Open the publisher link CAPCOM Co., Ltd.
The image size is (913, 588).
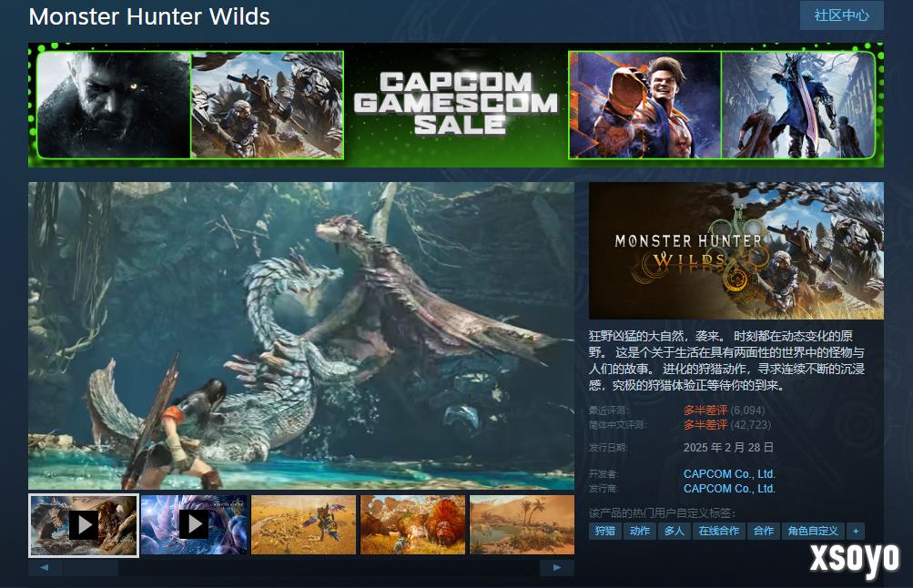coord(729,489)
